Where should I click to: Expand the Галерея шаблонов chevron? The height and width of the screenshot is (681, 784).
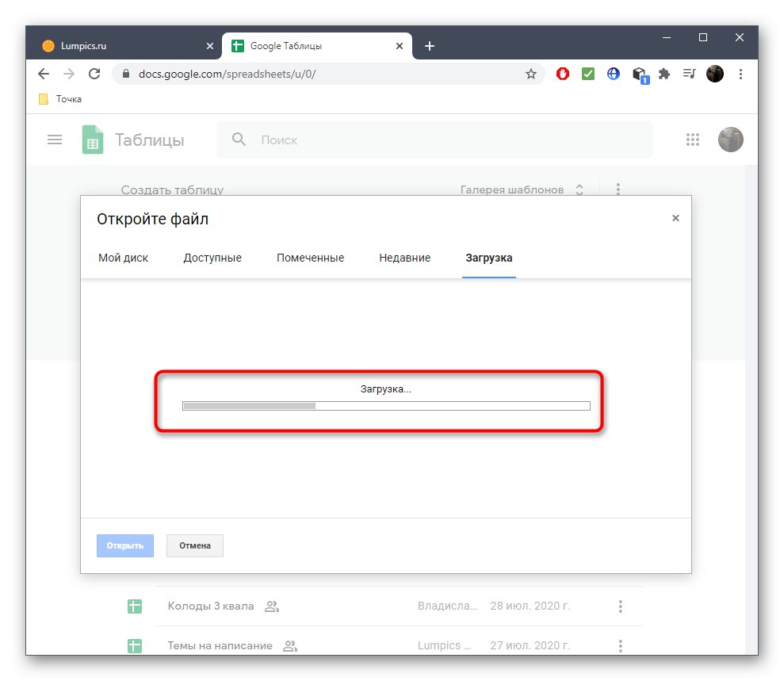(x=579, y=189)
